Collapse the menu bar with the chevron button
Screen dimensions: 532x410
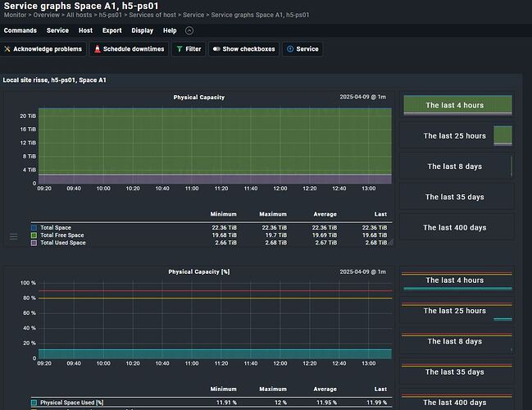coord(189,30)
